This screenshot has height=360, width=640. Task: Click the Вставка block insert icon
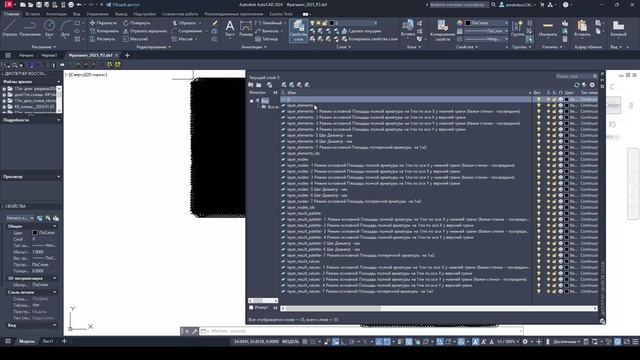click(x=408, y=29)
